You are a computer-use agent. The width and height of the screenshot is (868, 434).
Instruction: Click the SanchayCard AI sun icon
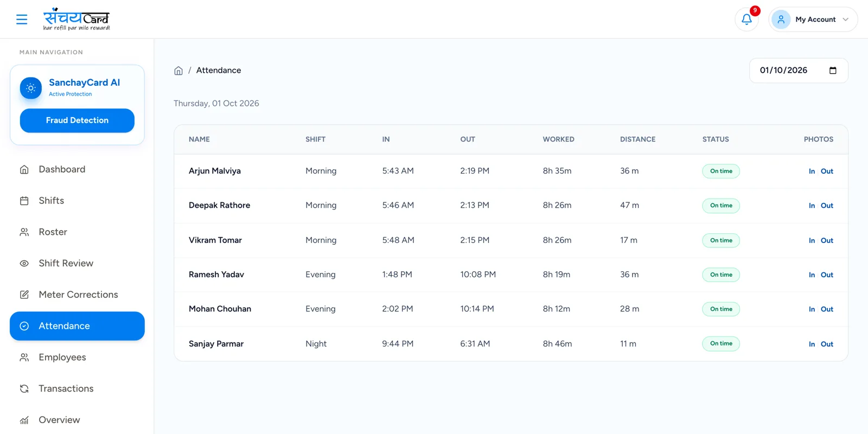[x=31, y=88]
